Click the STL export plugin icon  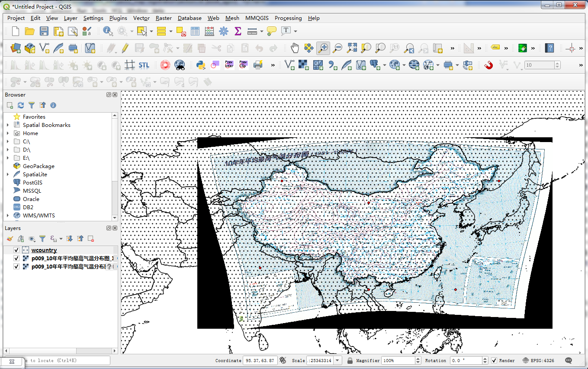[144, 65]
